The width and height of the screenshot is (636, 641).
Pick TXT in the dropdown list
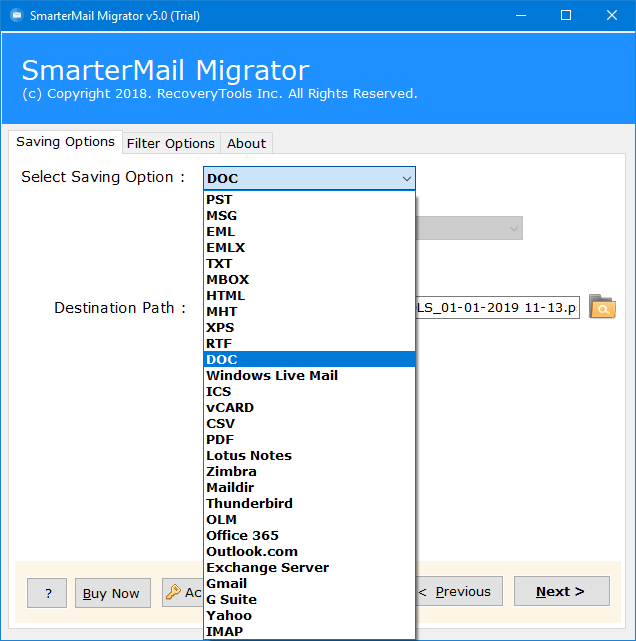(x=309, y=263)
